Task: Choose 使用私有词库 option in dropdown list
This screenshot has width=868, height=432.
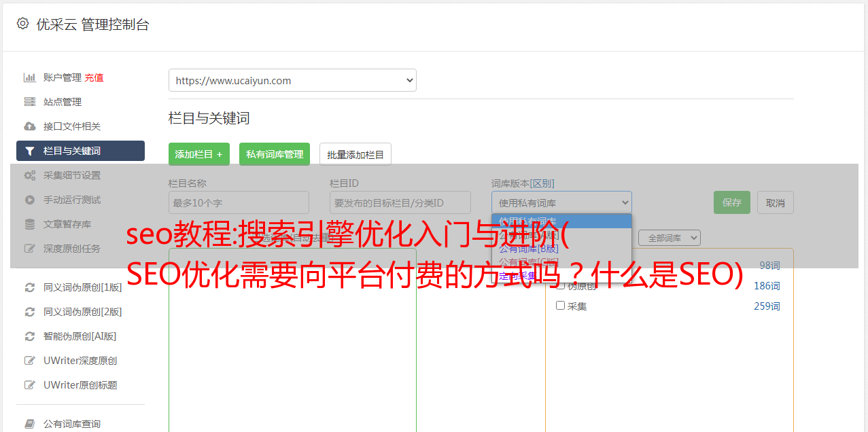Action: (x=561, y=221)
